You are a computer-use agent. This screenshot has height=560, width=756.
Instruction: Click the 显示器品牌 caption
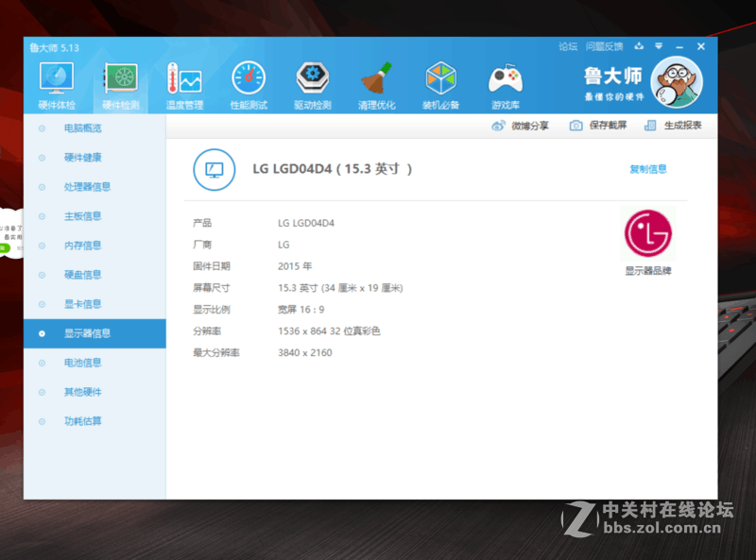[x=648, y=271]
